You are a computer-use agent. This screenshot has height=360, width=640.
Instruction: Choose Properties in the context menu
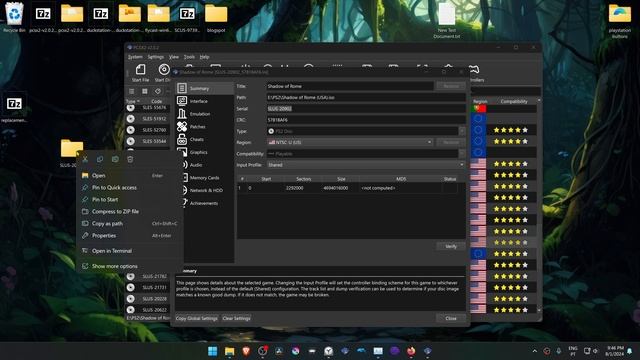coord(129,236)
